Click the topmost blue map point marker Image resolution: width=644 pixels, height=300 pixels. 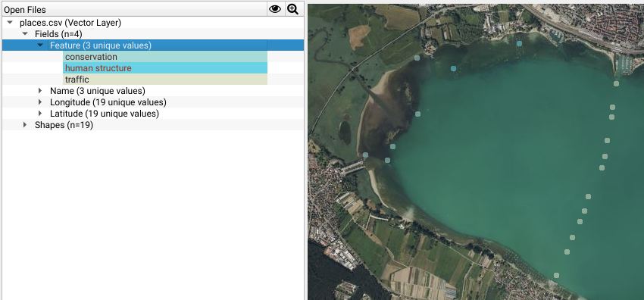coord(520,43)
